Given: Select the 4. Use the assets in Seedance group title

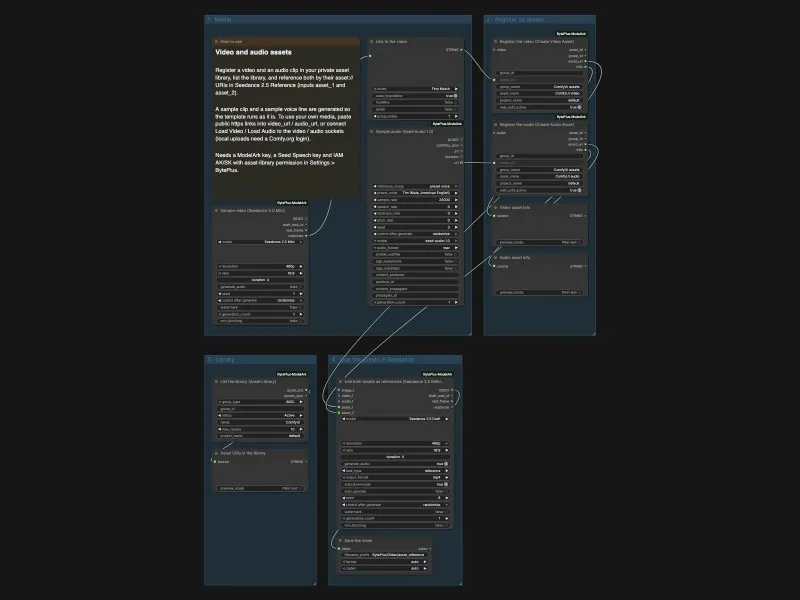Looking at the screenshot, I should 373,360.
